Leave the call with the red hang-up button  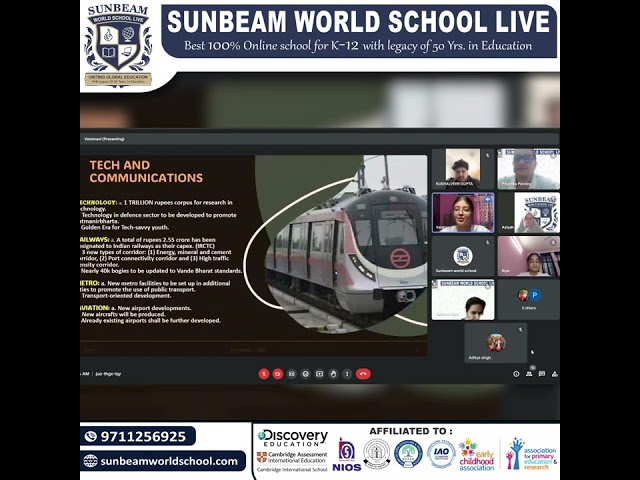(363, 374)
